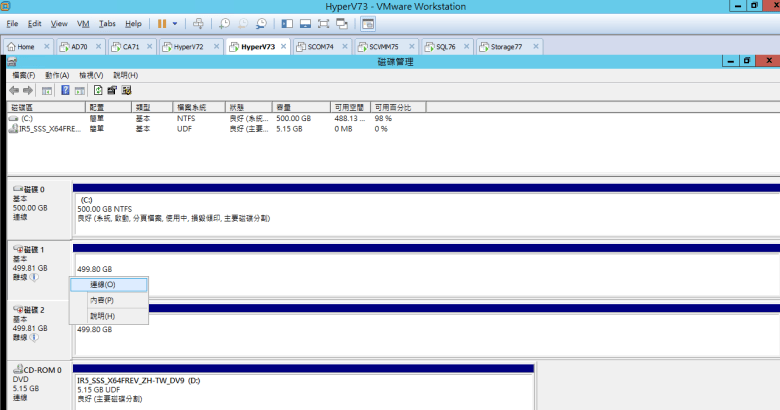Click the back arrow in Disk Management
This screenshot has width=780, height=410.
(x=14, y=90)
